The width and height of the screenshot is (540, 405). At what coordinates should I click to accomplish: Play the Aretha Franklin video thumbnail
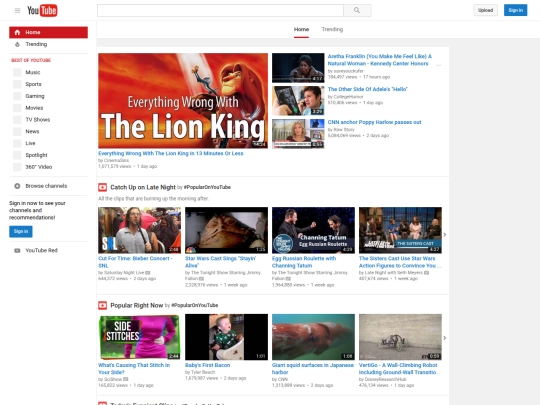[298, 68]
